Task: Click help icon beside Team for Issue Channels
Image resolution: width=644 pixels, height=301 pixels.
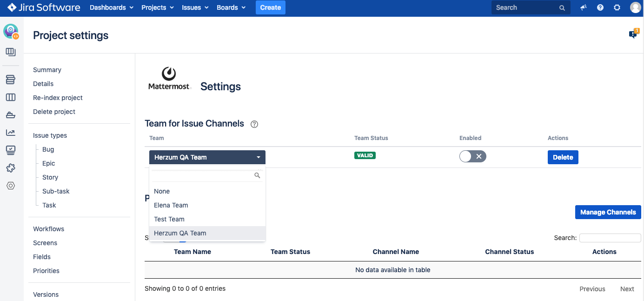Action: tap(254, 124)
